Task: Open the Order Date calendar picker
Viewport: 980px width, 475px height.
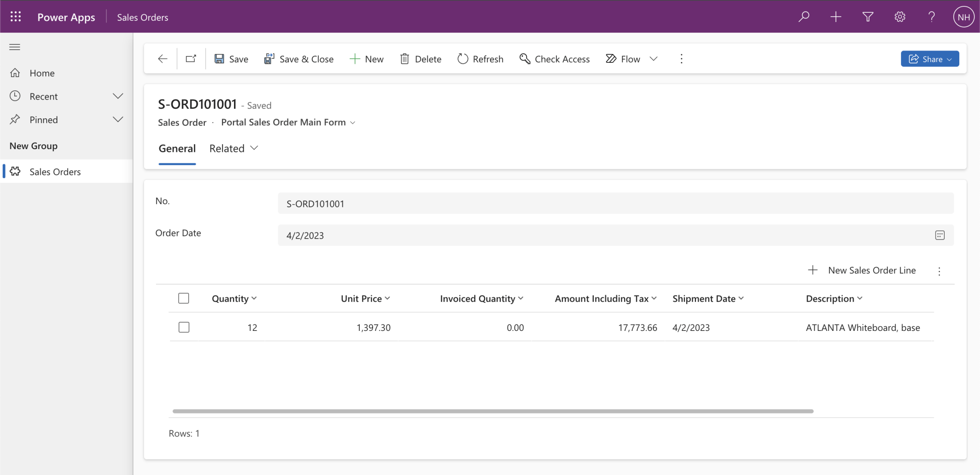Action: 940,235
